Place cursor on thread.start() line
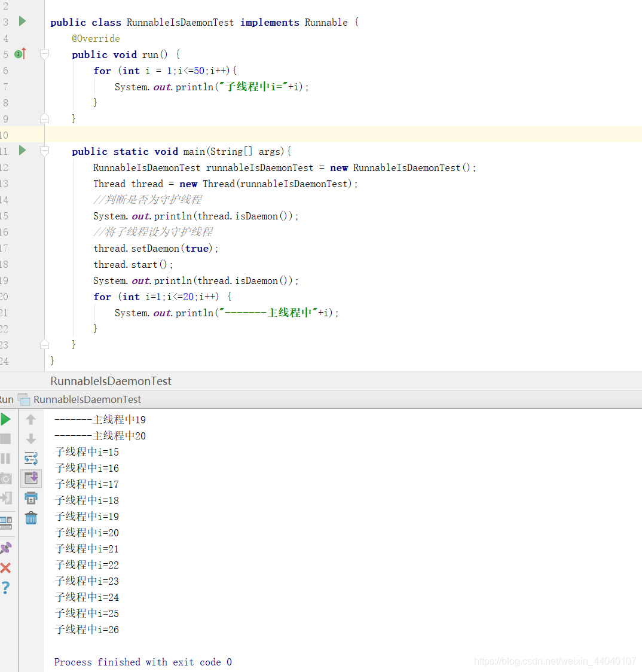The width and height of the screenshot is (642, 672). [133, 264]
